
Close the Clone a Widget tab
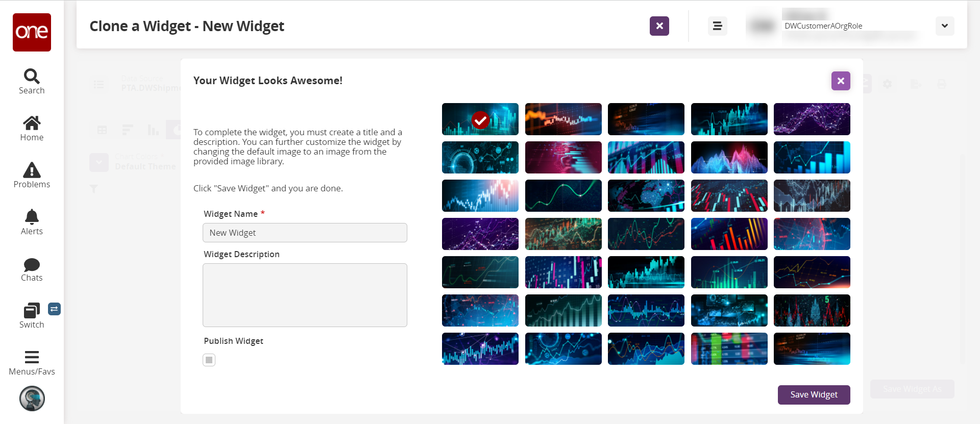point(659,26)
